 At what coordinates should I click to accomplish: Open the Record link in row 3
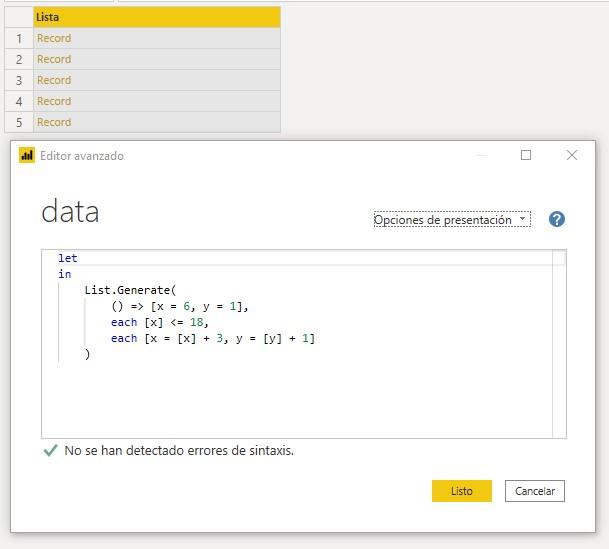click(54, 80)
